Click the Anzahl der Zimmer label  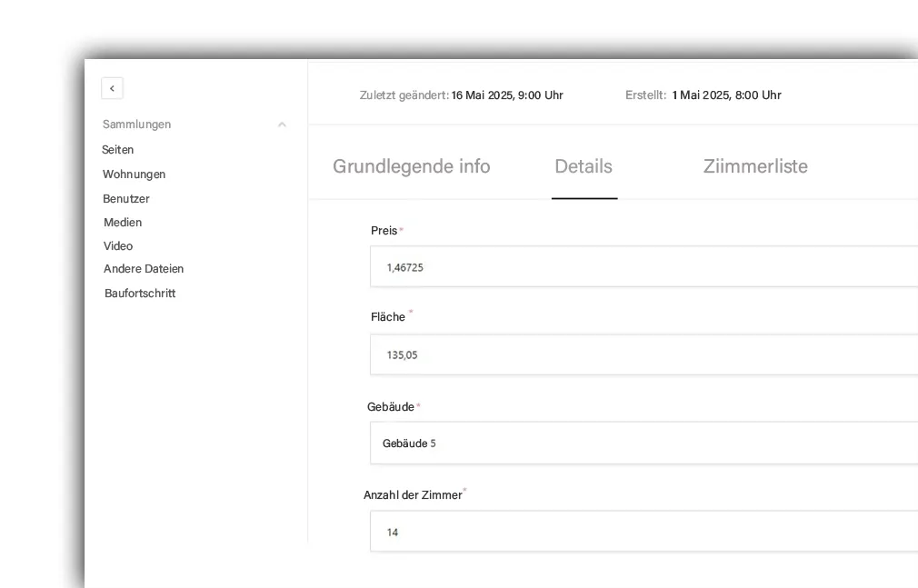click(x=413, y=495)
